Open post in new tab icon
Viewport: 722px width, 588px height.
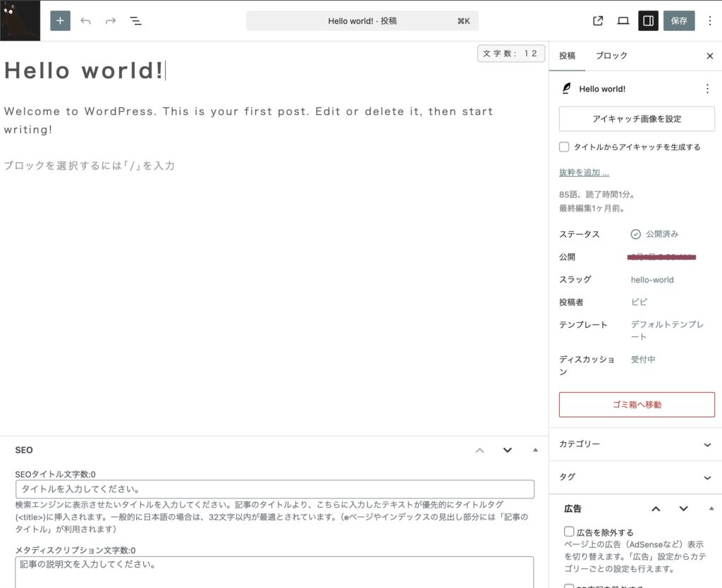[598, 21]
